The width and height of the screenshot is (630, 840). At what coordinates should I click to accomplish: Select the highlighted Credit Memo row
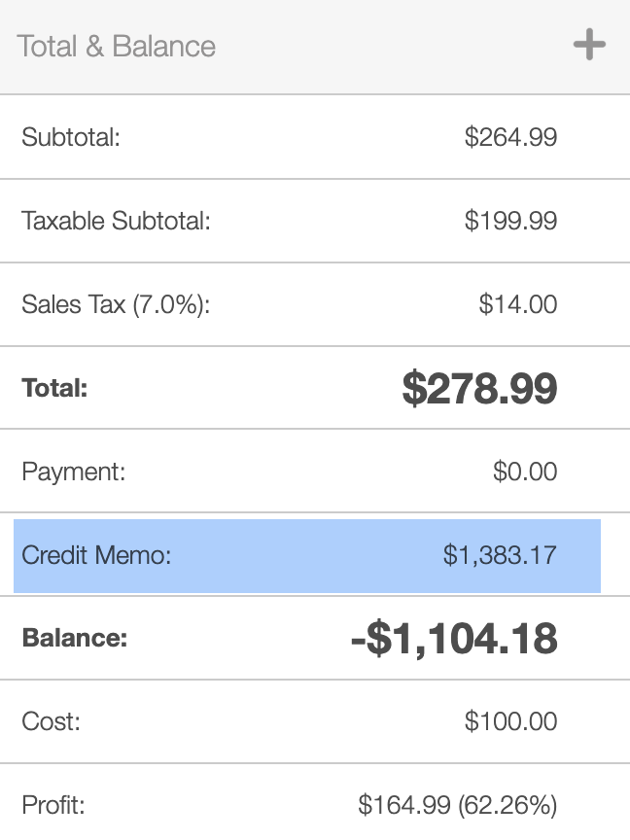click(x=307, y=555)
